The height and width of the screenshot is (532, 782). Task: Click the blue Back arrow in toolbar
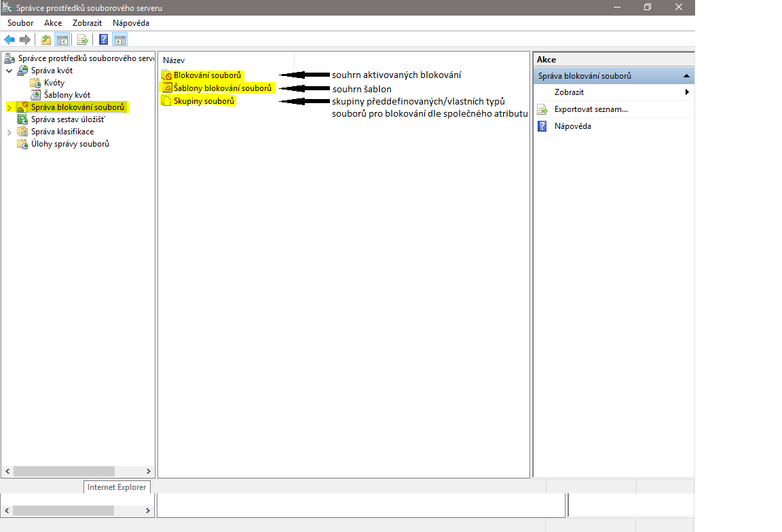pyautogui.click(x=10, y=39)
